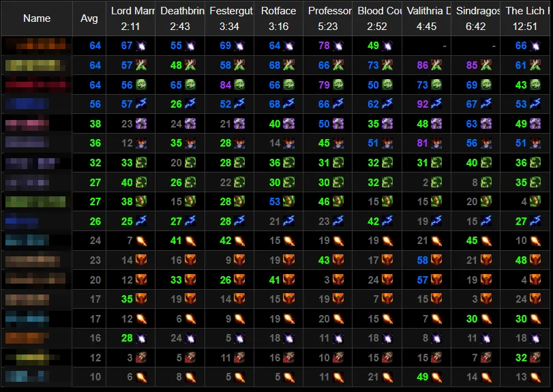
Task: Click the spec icon beside 67 in Lord Marrowgar column
Action: point(141,46)
